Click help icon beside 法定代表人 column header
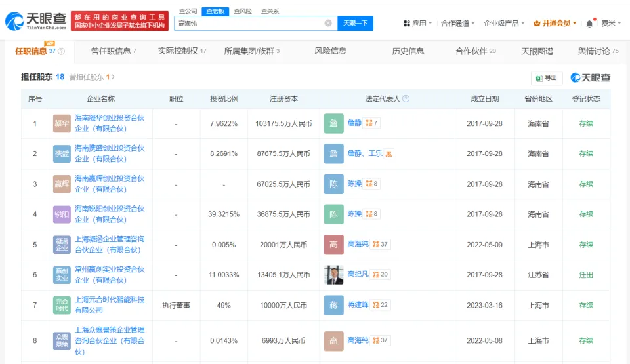The height and width of the screenshot is (364, 630). coord(406,99)
